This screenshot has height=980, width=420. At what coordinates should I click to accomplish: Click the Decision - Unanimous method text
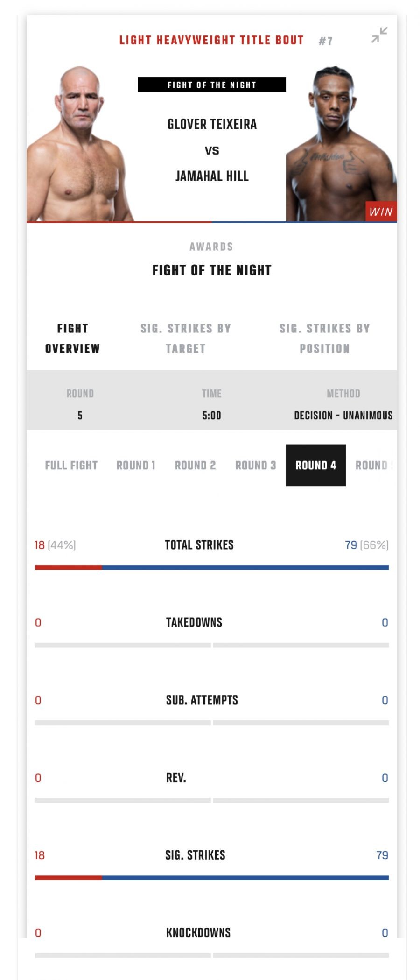(x=343, y=416)
